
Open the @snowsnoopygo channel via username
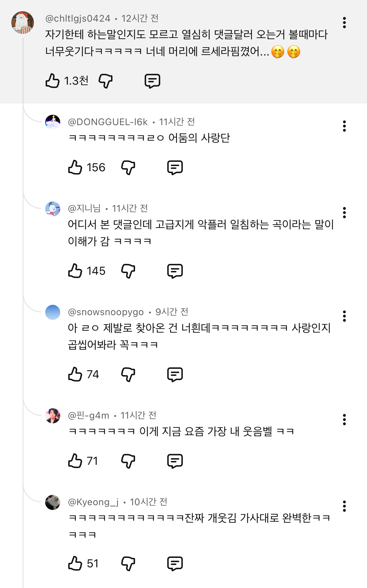106,312
